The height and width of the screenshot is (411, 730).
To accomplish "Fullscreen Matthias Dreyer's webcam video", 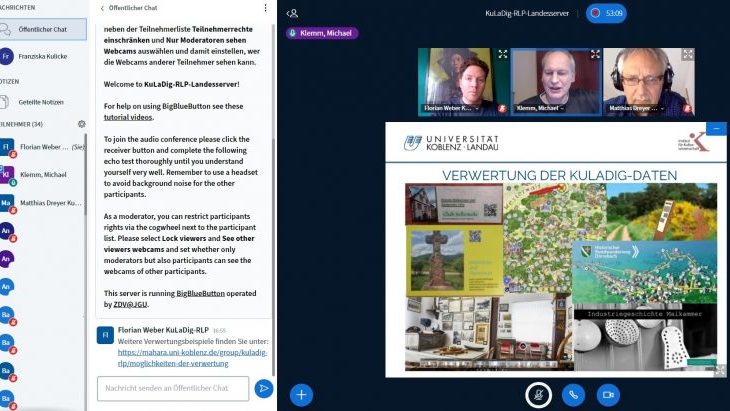I will pos(688,55).
